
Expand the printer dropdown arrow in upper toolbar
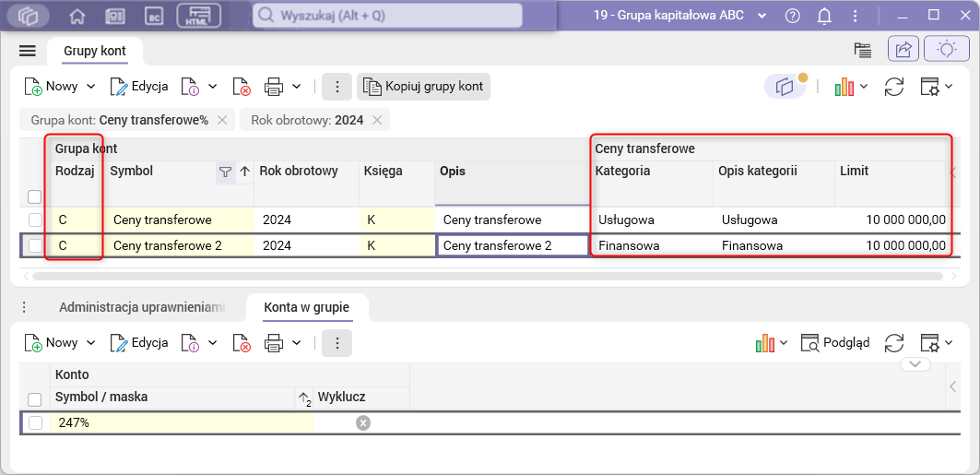coord(297,87)
